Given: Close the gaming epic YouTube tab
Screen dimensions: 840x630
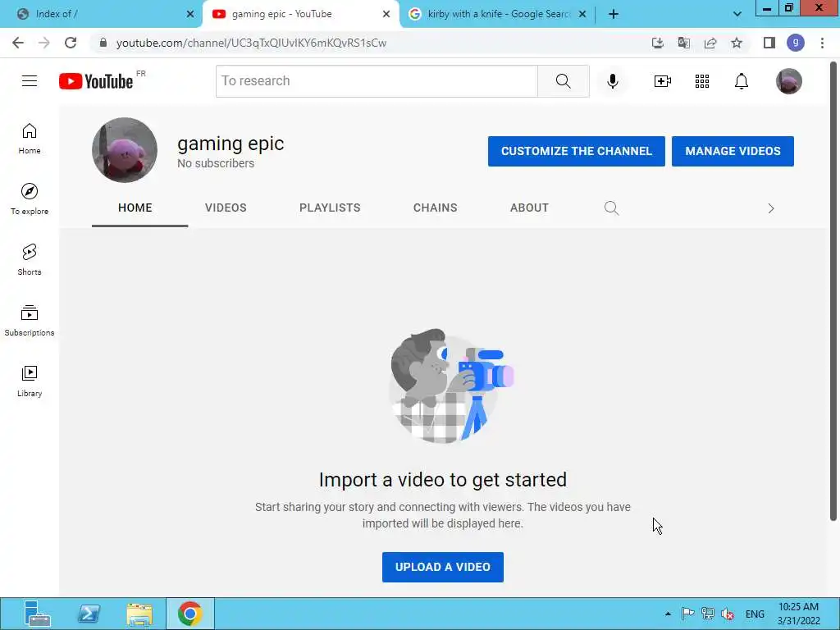Looking at the screenshot, I should [x=386, y=14].
